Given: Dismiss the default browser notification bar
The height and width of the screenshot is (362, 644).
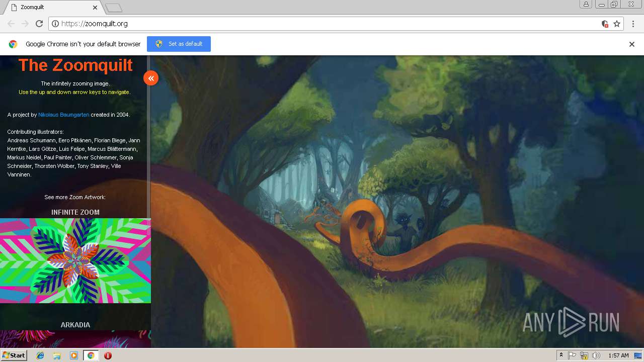Looking at the screenshot, I should pos(632,44).
